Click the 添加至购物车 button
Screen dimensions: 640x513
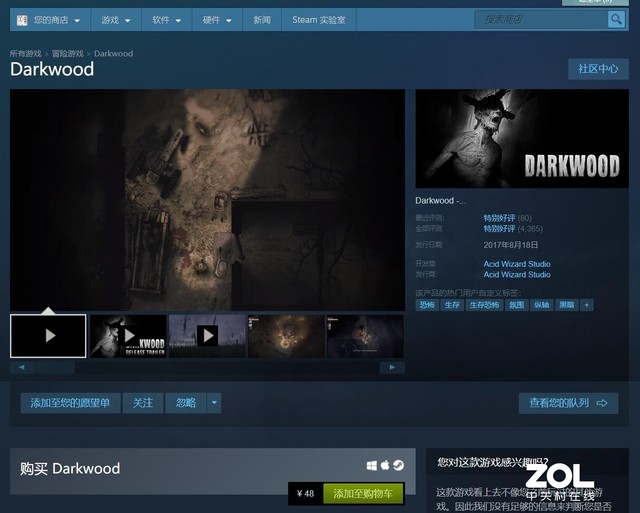point(367,494)
